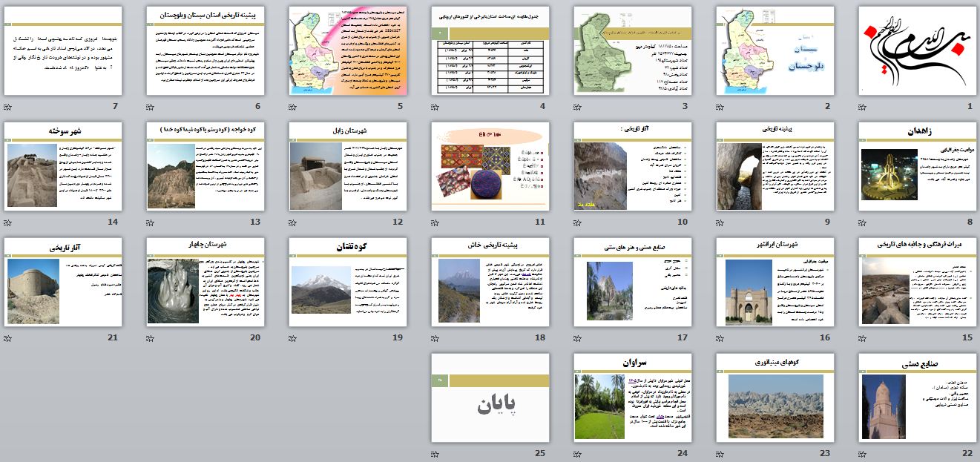Click the transition star icon under slide 2

point(720,108)
